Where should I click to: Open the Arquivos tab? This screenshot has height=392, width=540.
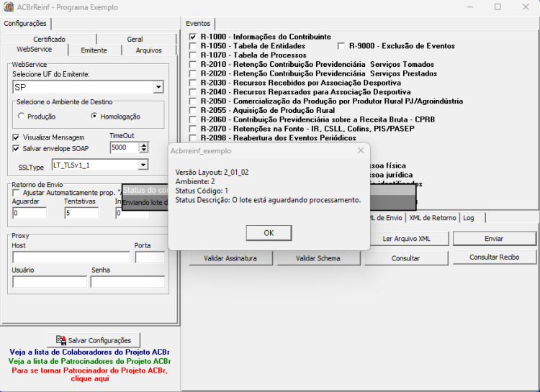[x=149, y=50]
